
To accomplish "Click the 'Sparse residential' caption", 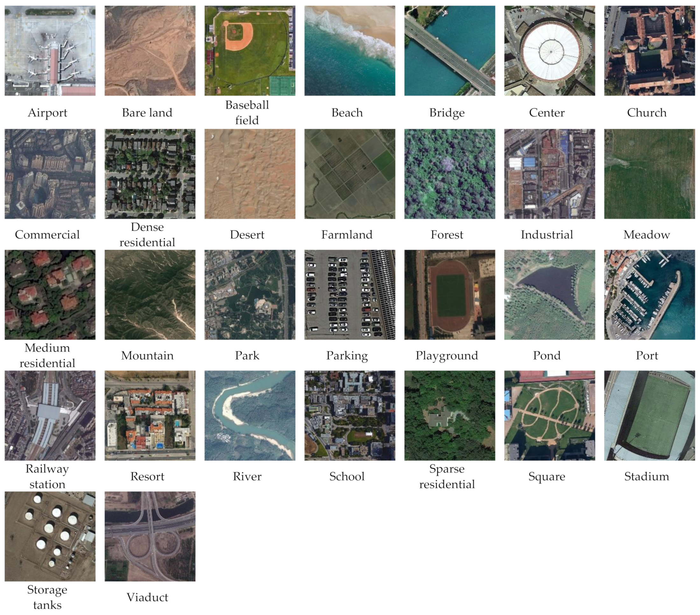I will (447, 476).
